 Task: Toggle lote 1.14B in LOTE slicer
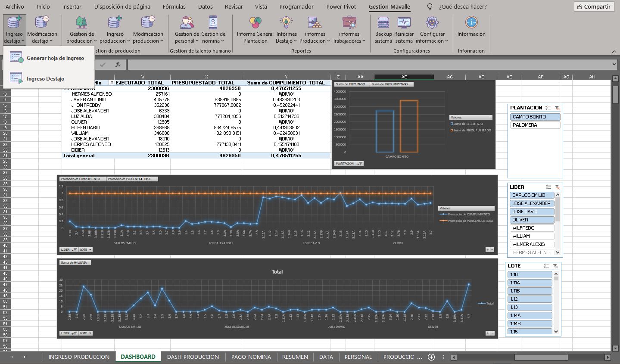pos(530,324)
